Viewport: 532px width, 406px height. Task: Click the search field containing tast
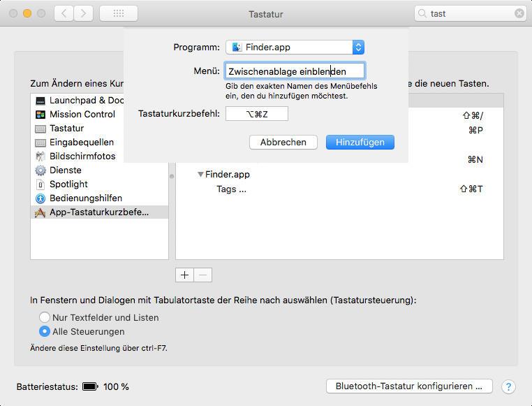click(470, 13)
